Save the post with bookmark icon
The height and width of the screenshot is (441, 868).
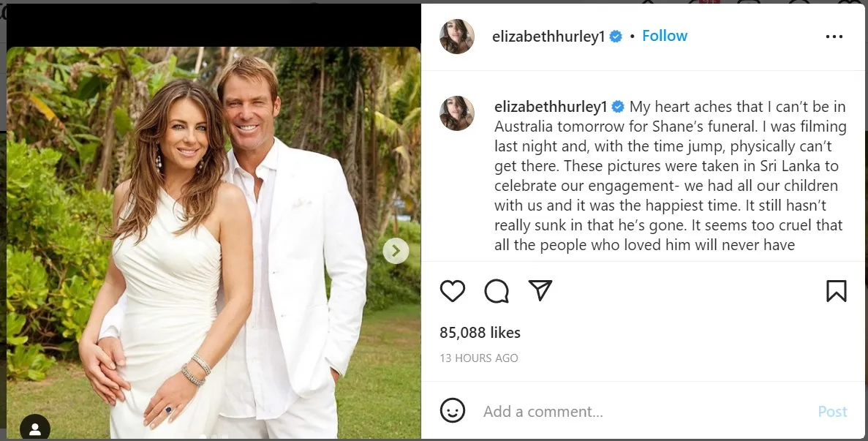coord(836,291)
